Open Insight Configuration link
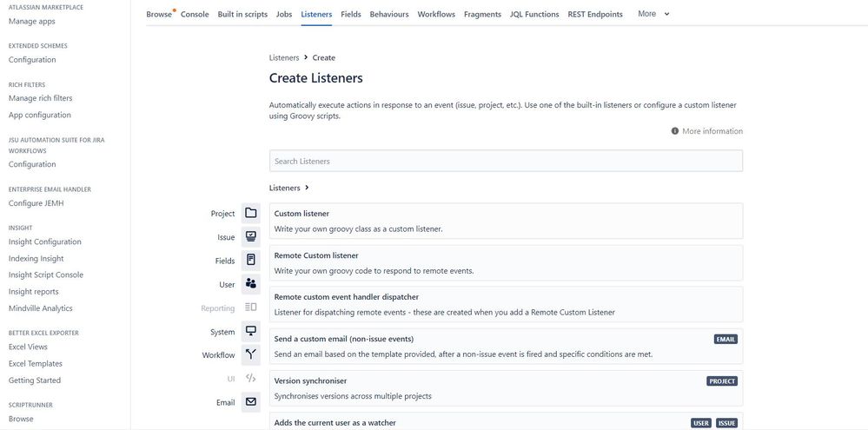This screenshot has width=868, height=430. coord(45,241)
